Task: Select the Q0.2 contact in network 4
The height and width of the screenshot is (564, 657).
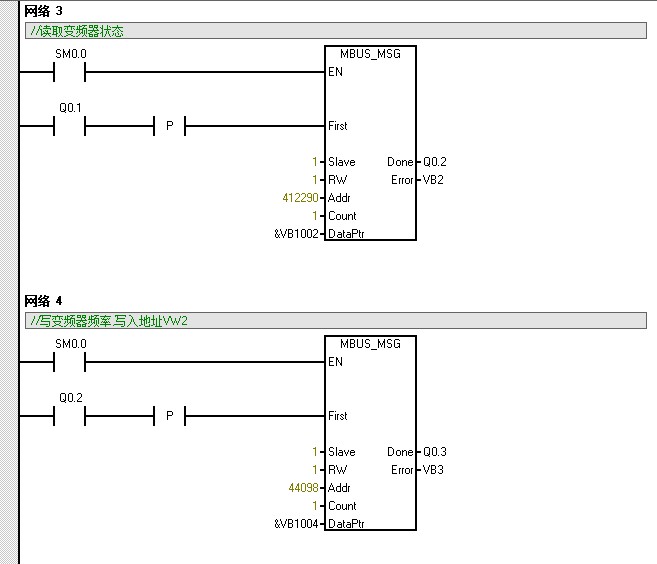Action: coord(70,416)
